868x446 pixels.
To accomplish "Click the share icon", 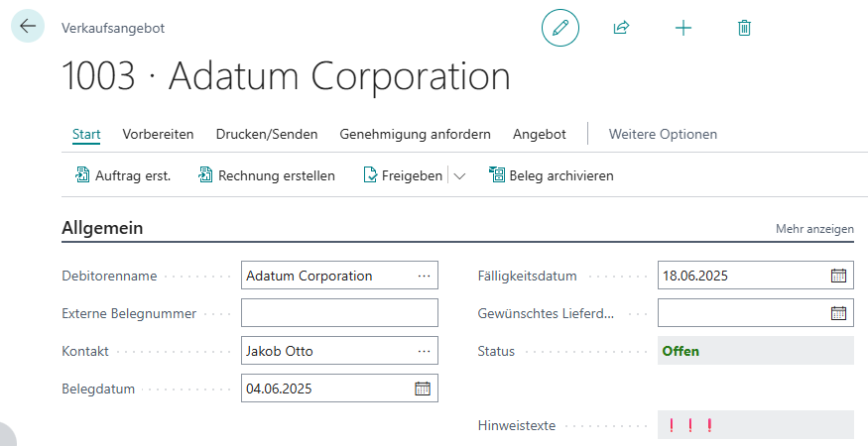I will click(621, 28).
